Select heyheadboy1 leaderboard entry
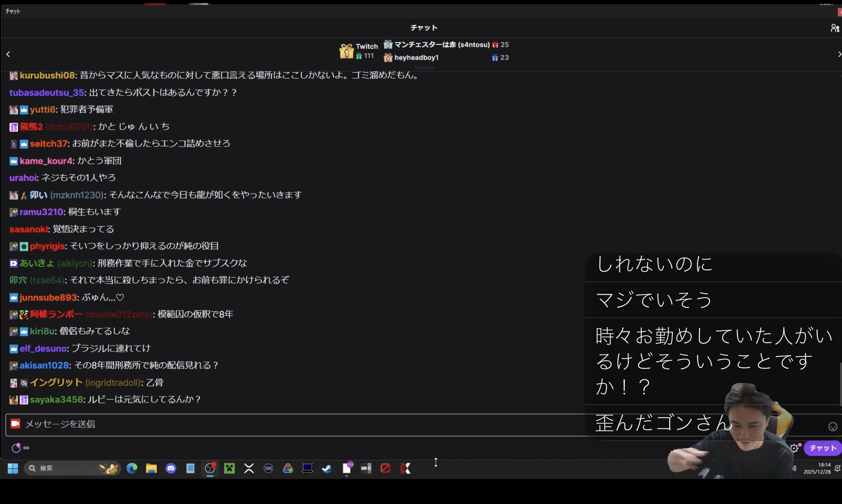The image size is (842, 504). click(x=416, y=58)
